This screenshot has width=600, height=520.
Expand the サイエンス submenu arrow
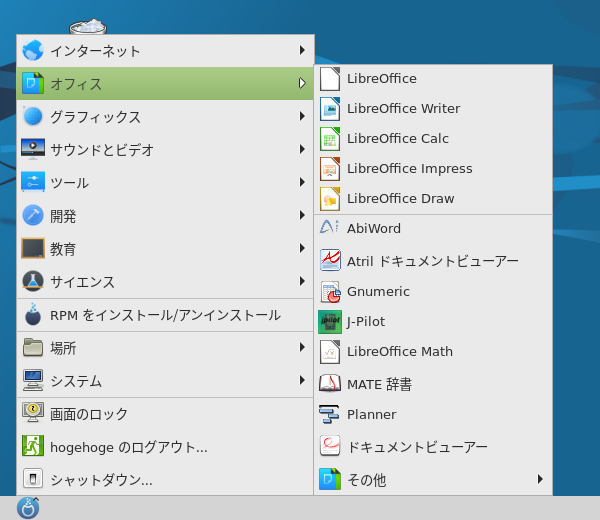(302, 281)
